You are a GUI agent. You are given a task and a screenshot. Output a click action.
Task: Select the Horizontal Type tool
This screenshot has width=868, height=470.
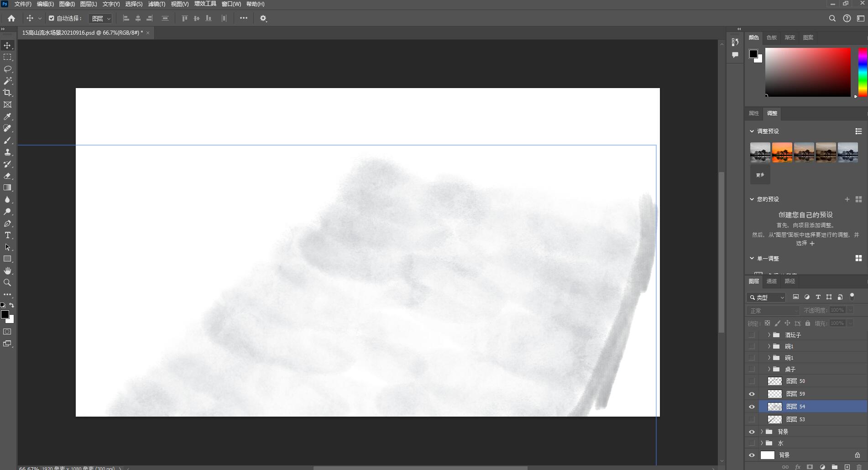tap(7, 235)
